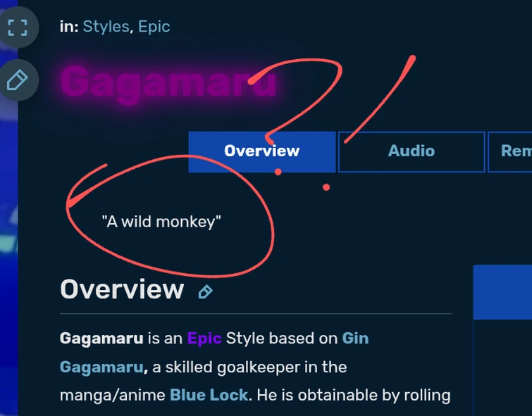The height and width of the screenshot is (416, 532).
Task: Open the Blue Lock link
Action: click(209, 395)
